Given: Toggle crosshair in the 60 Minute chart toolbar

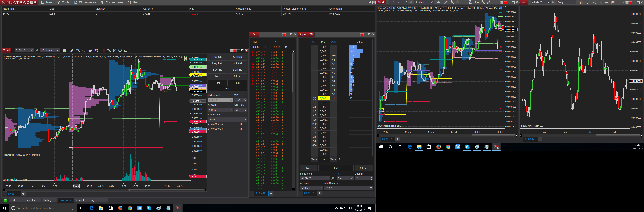Looking at the screenshot, I should click(464, 2).
